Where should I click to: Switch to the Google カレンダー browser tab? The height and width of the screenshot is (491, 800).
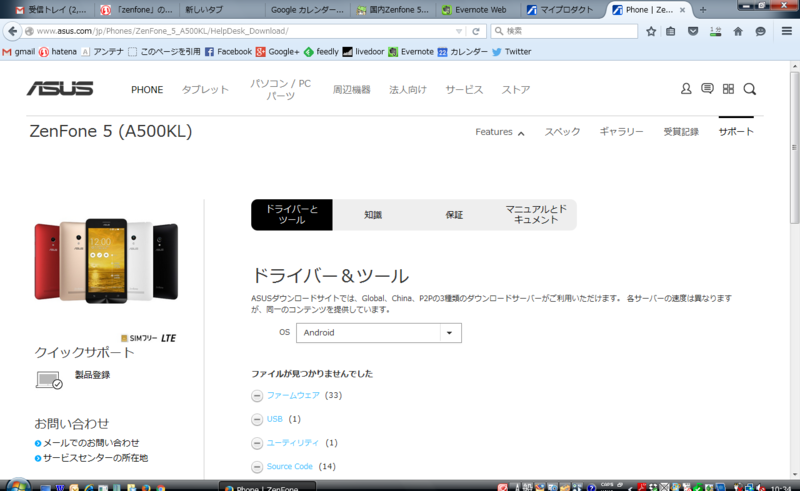(307, 10)
